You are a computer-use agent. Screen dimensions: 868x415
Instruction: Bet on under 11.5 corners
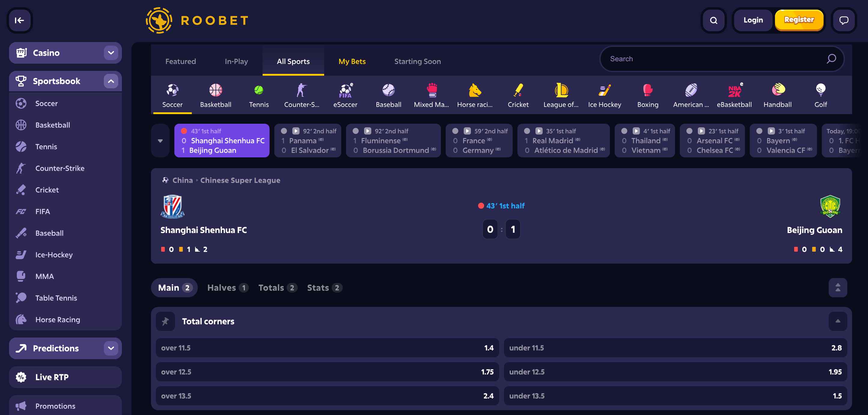(x=675, y=348)
